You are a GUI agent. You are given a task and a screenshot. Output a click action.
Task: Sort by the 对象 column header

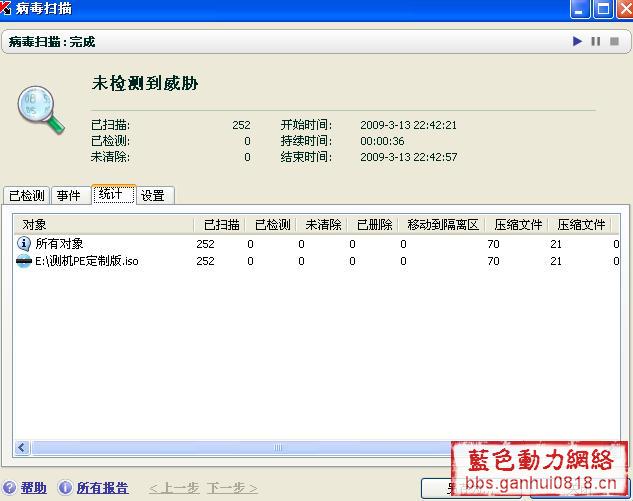(100, 225)
